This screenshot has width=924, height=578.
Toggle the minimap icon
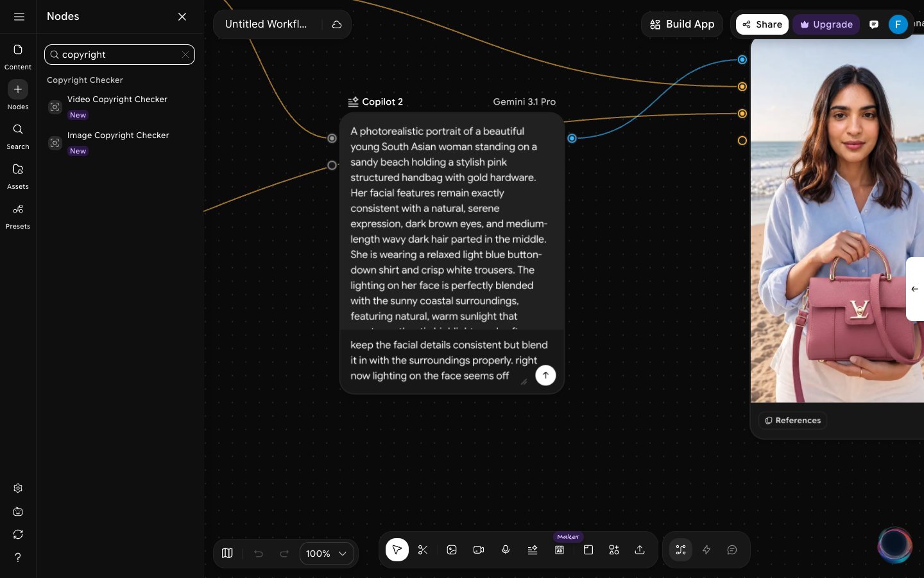pos(227,553)
